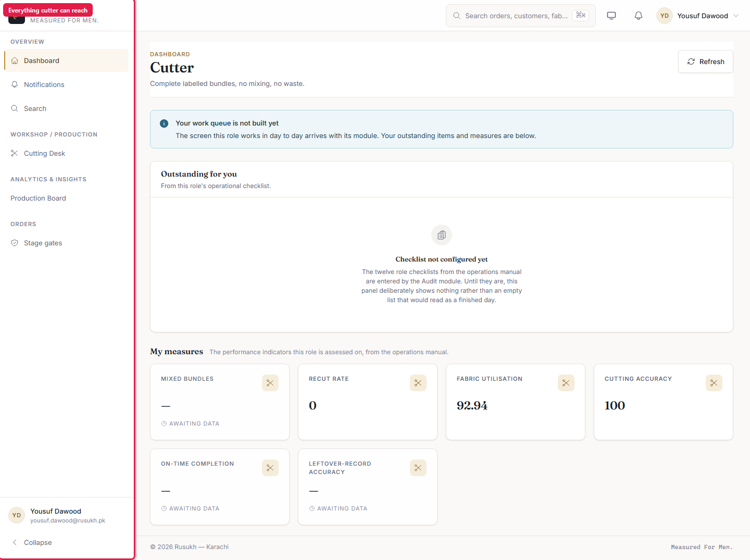Click scissors icon on Cutting Accuracy card
Viewport: 750px width, 560px height.
click(x=714, y=383)
